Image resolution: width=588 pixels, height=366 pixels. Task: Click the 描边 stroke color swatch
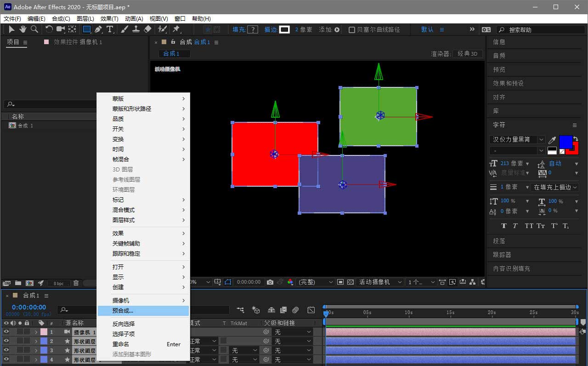click(x=284, y=29)
